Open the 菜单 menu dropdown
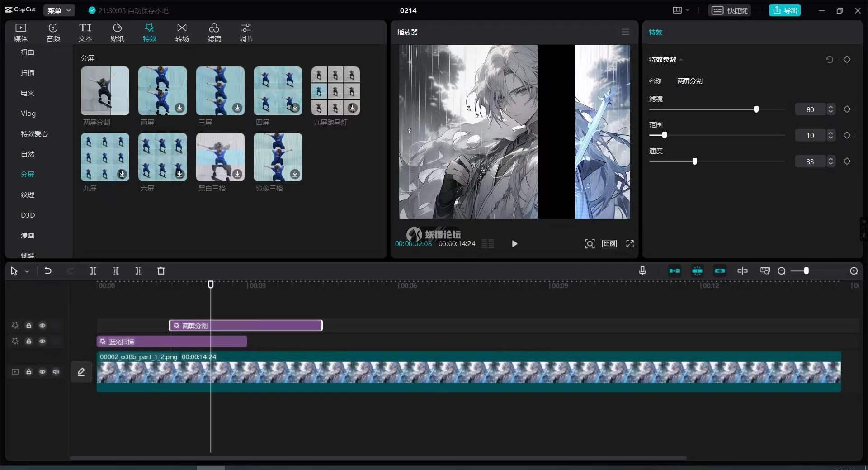This screenshot has width=868, height=470. [59, 10]
